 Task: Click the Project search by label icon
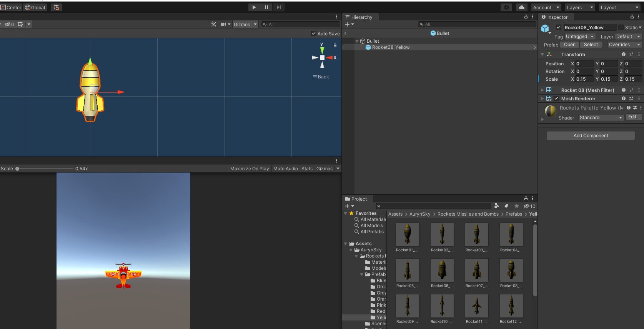[x=506, y=206]
